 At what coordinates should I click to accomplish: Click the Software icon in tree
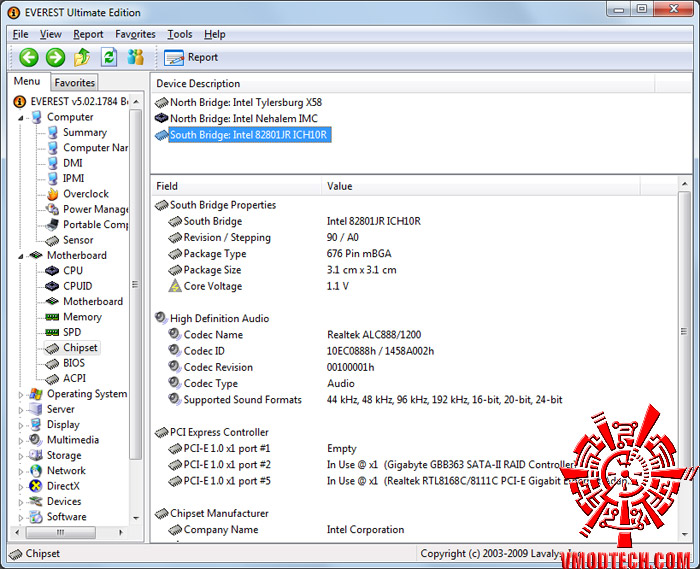pyautogui.click(x=36, y=517)
